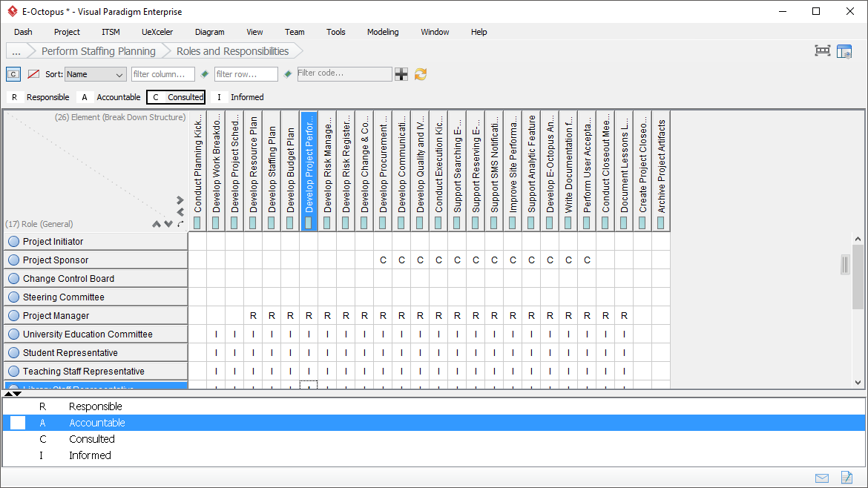Click the plus icon to add a new element

[401, 74]
